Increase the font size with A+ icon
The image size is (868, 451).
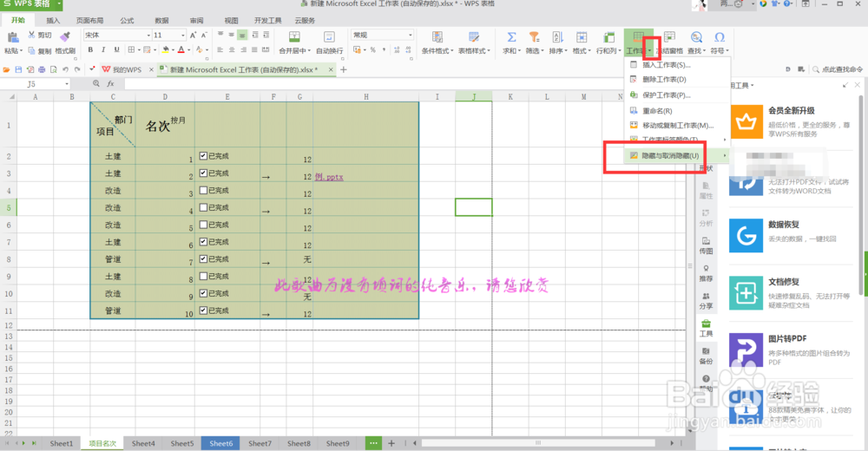(194, 35)
